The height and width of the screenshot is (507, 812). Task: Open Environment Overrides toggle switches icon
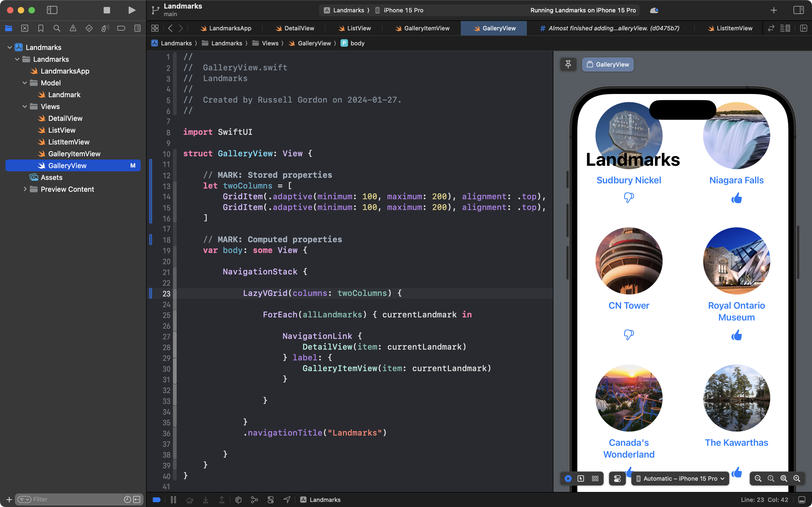coord(617,479)
